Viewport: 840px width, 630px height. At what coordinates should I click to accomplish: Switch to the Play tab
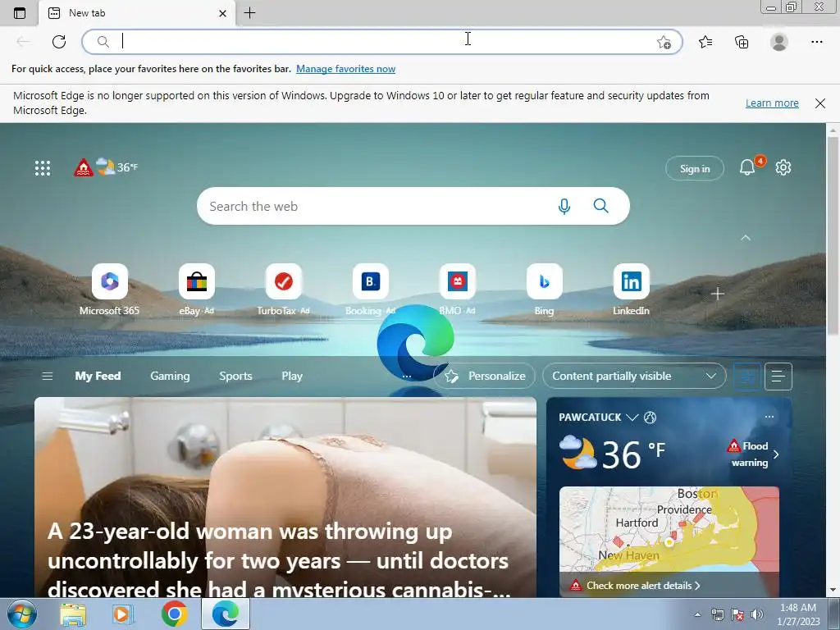(292, 376)
